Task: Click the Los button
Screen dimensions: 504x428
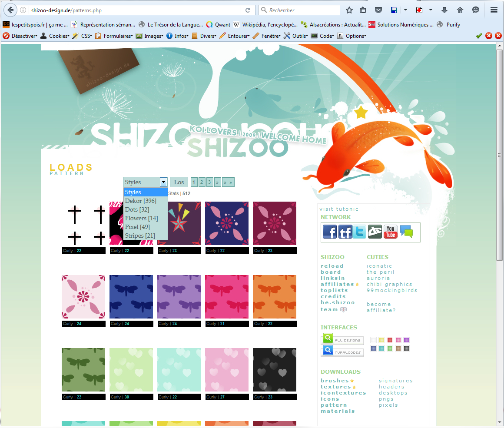Action: pos(179,182)
